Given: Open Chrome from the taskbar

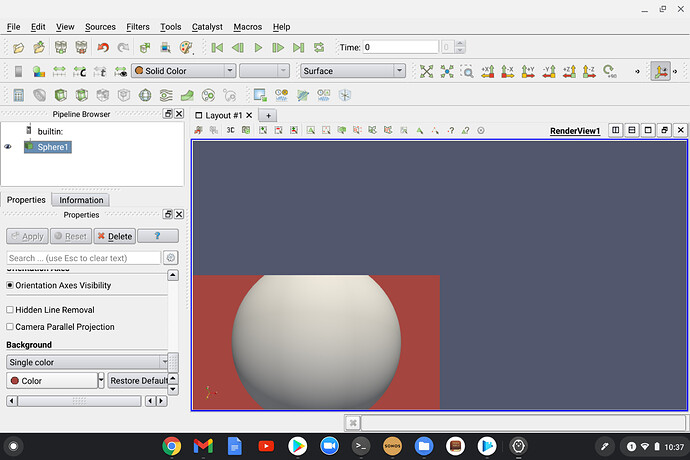Looking at the screenshot, I should (x=172, y=446).
